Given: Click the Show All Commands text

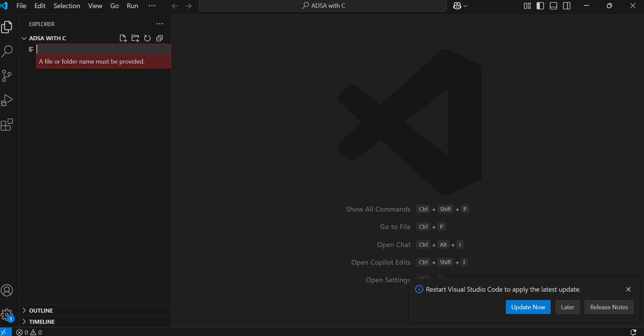Looking at the screenshot, I should point(378,209).
